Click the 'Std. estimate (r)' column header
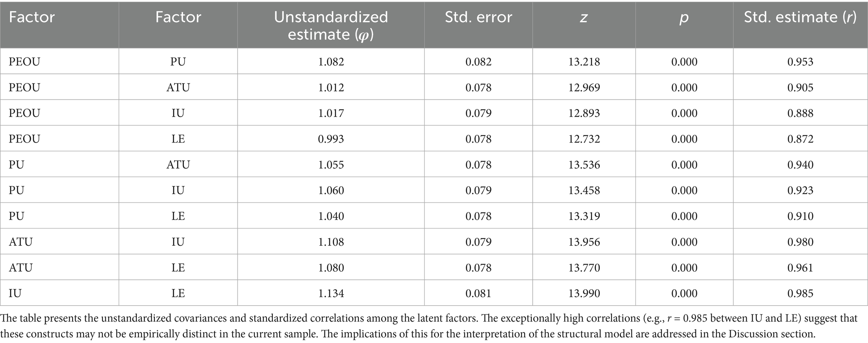This screenshot has width=868, height=343. [x=800, y=17]
